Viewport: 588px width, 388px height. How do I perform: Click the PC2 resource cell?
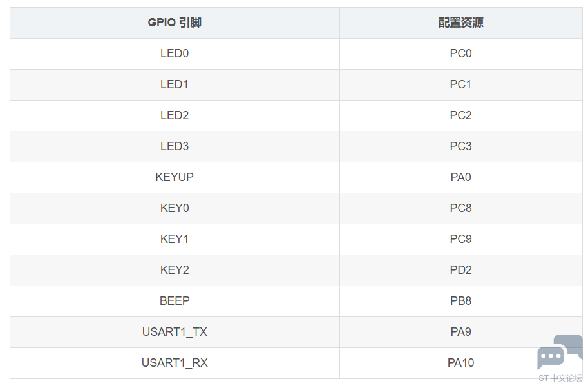tap(461, 115)
